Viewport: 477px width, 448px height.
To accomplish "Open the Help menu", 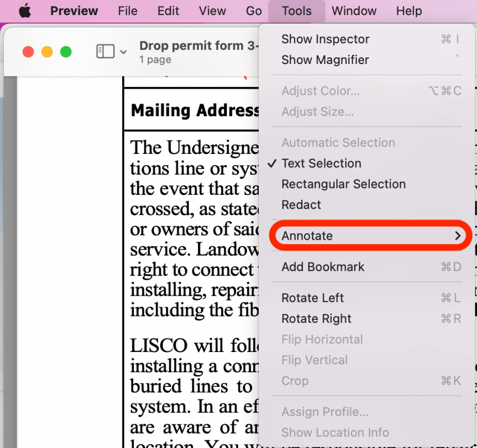I will [x=409, y=11].
